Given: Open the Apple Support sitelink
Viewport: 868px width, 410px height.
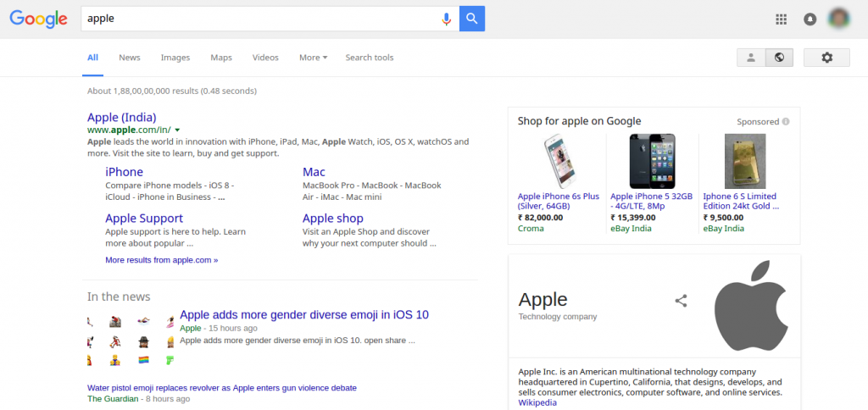Looking at the screenshot, I should click(x=144, y=219).
